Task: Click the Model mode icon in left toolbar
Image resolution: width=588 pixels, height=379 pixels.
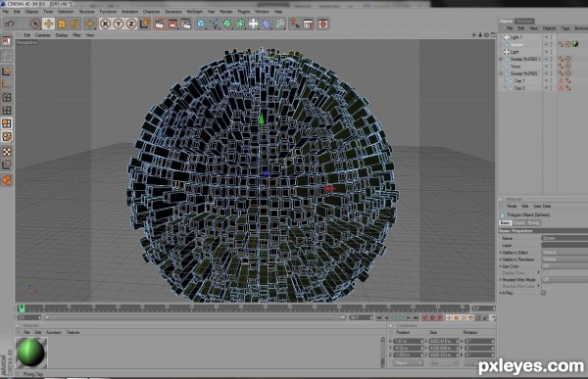Action: point(7,71)
